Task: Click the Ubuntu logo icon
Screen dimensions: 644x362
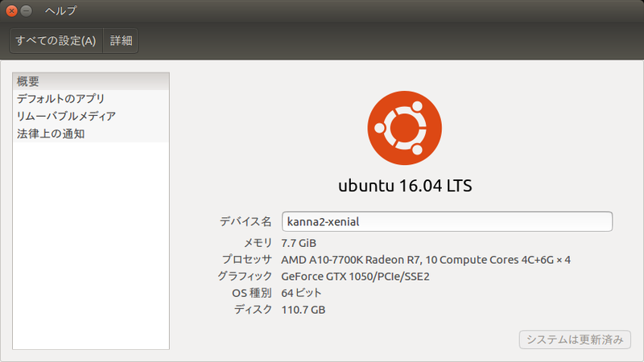Action: 405,128
